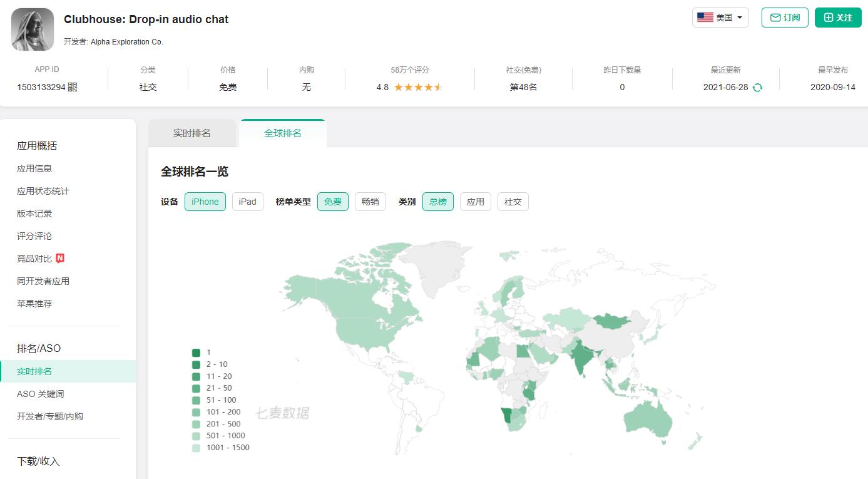868x479 pixels.
Task: Click the 订阅 subscribe button
Action: click(785, 18)
